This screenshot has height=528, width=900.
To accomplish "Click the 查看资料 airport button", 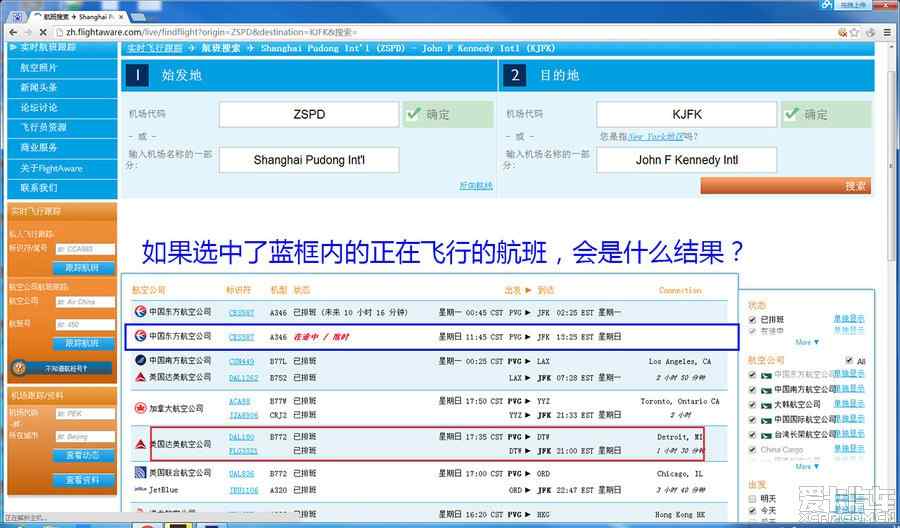I will [83, 480].
